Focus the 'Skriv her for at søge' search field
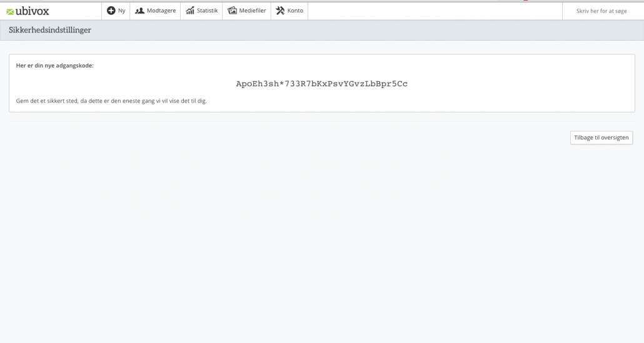Viewport: 644px width, 343px height. pos(601,11)
